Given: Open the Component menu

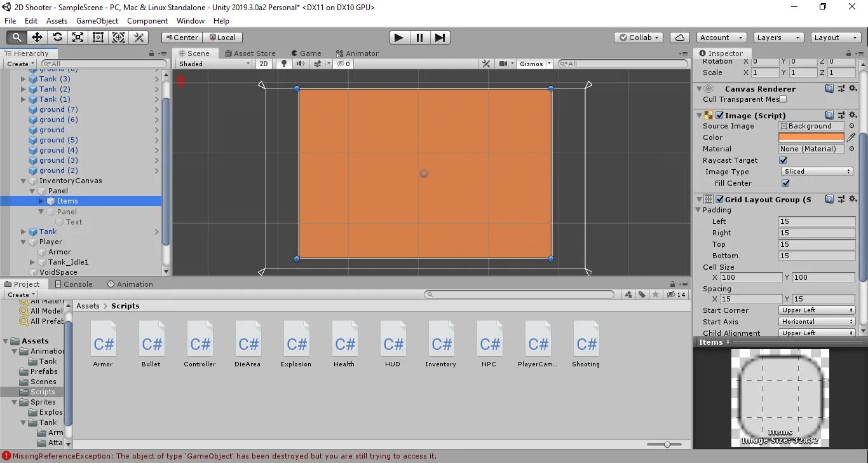Looking at the screenshot, I should pyautogui.click(x=147, y=20).
